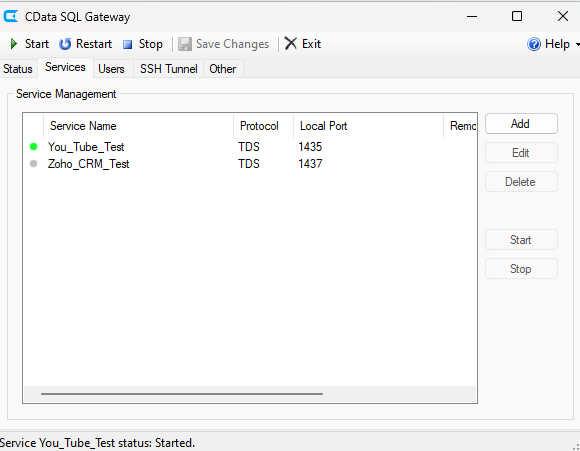This screenshot has height=451, width=580.
Task: Click the Exit X icon in toolbar
Action: click(291, 44)
